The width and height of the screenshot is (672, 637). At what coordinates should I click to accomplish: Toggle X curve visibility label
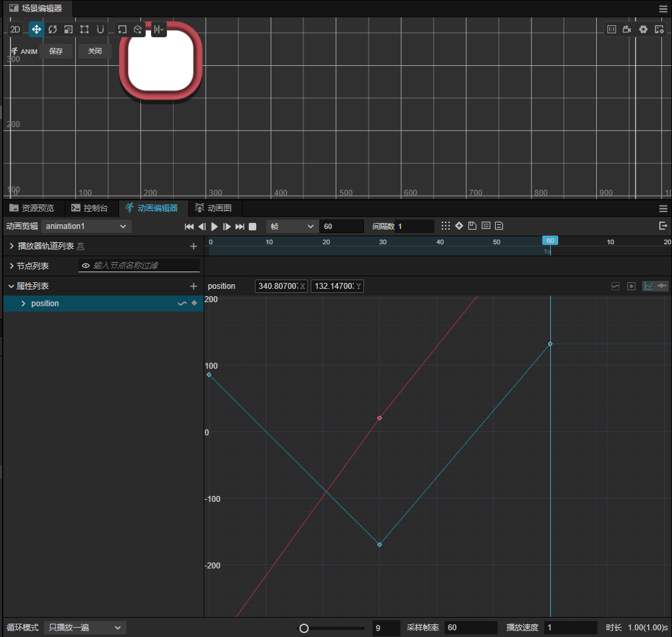[x=303, y=286]
